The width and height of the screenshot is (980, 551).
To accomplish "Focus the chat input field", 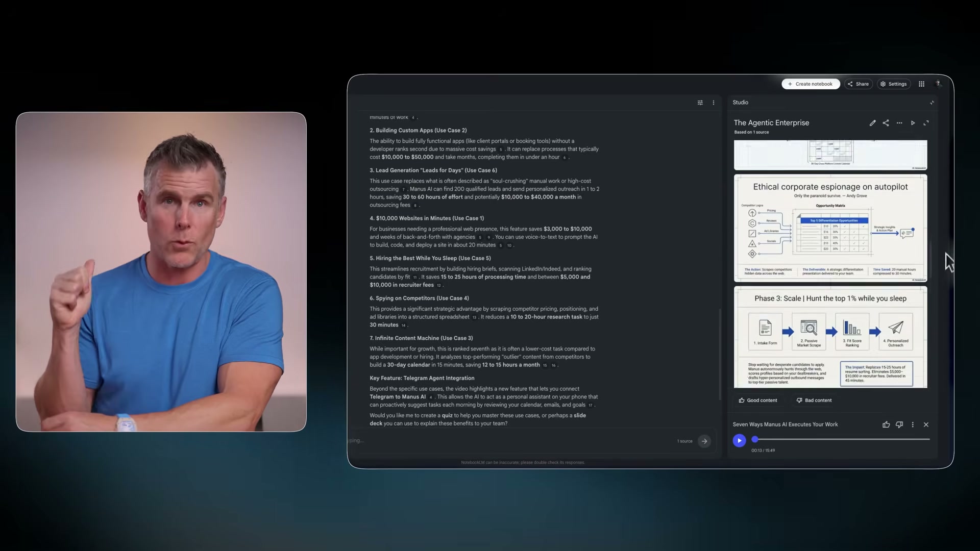I will [510, 441].
